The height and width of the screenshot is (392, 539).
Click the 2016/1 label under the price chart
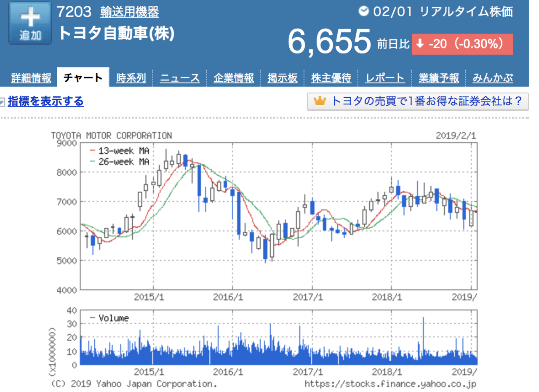click(228, 297)
